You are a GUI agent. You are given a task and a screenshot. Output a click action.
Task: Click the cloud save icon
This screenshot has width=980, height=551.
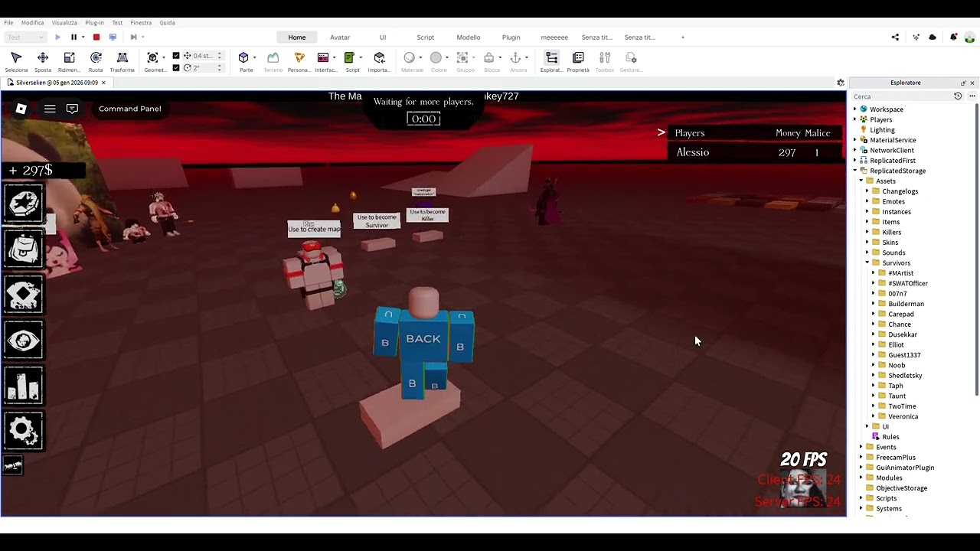click(x=933, y=37)
